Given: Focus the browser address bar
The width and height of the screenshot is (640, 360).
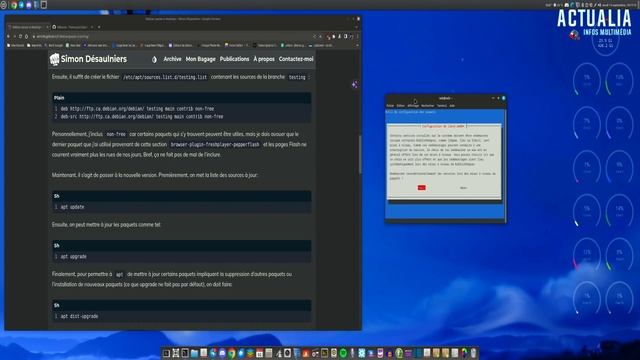Looking at the screenshot, I should tap(171, 36).
